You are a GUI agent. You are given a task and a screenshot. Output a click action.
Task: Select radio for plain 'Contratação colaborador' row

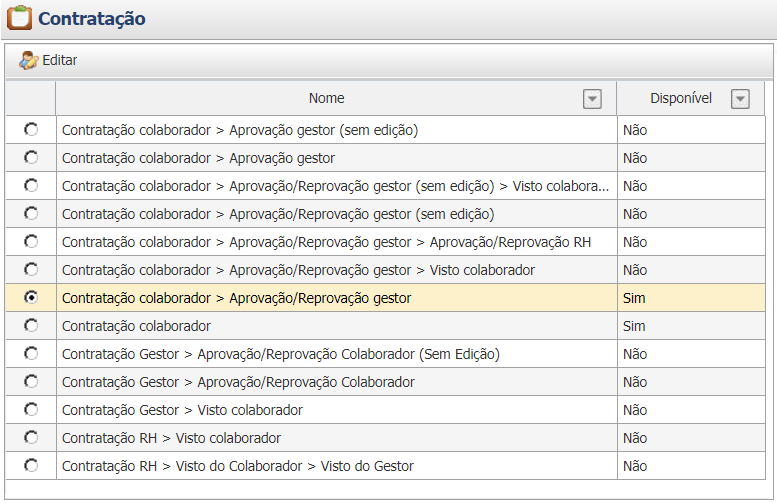[31, 325]
